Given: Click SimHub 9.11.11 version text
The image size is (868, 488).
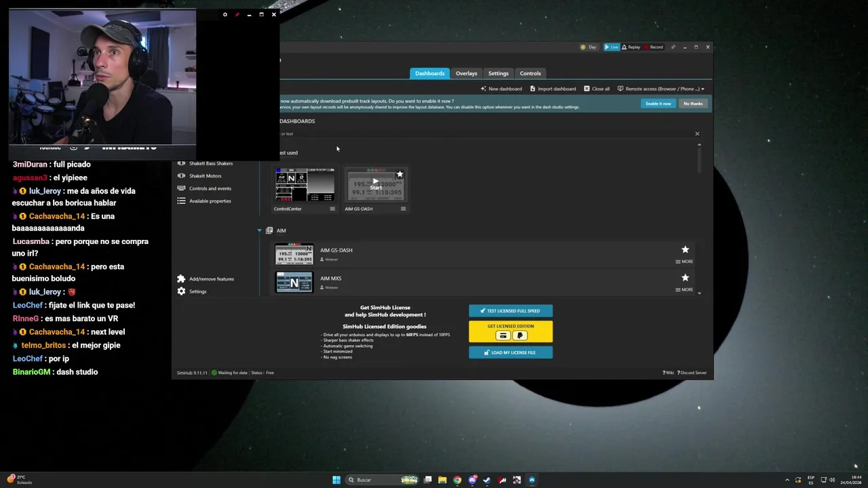Looking at the screenshot, I should pos(192,373).
